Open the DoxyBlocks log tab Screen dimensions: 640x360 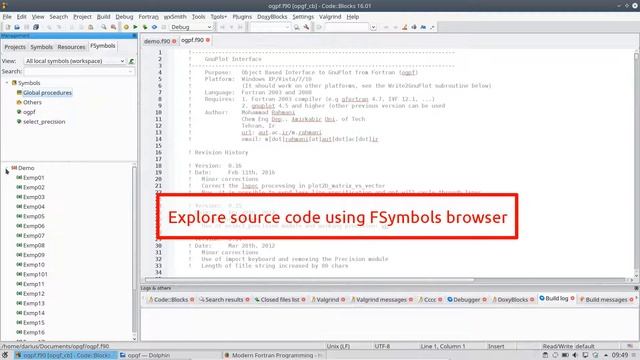pyautogui.click(x=512, y=300)
